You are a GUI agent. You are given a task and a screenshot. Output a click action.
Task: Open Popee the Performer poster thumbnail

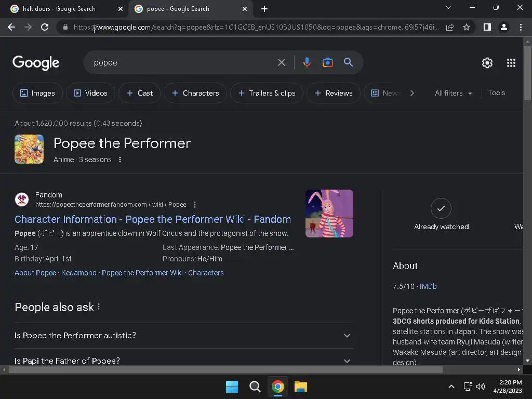tap(29, 149)
